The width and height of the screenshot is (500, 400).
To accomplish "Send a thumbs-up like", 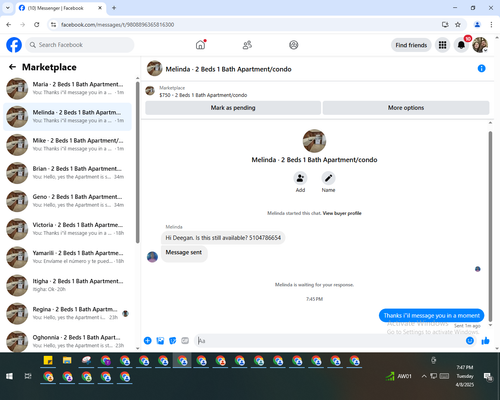I will pos(485,340).
